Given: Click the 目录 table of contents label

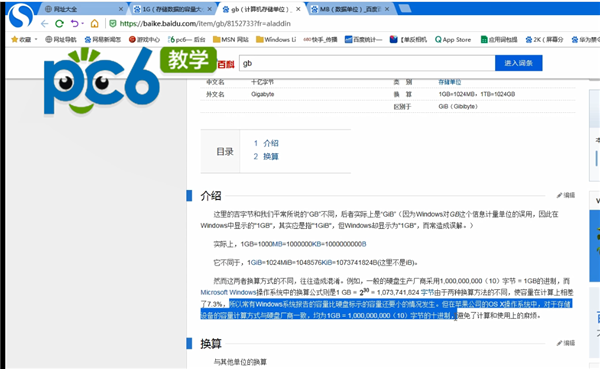Looking at the screenshot, I should coord(225,152).
